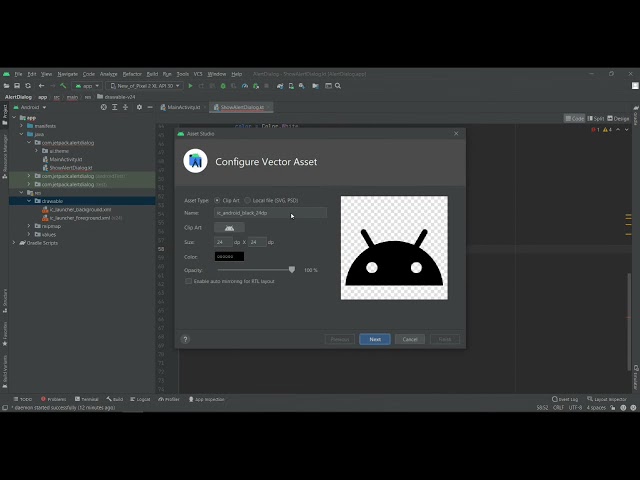This screenshot has height=480, width=640.
Task: Click the Save All toolbar icon
Action: click(17, 86)
